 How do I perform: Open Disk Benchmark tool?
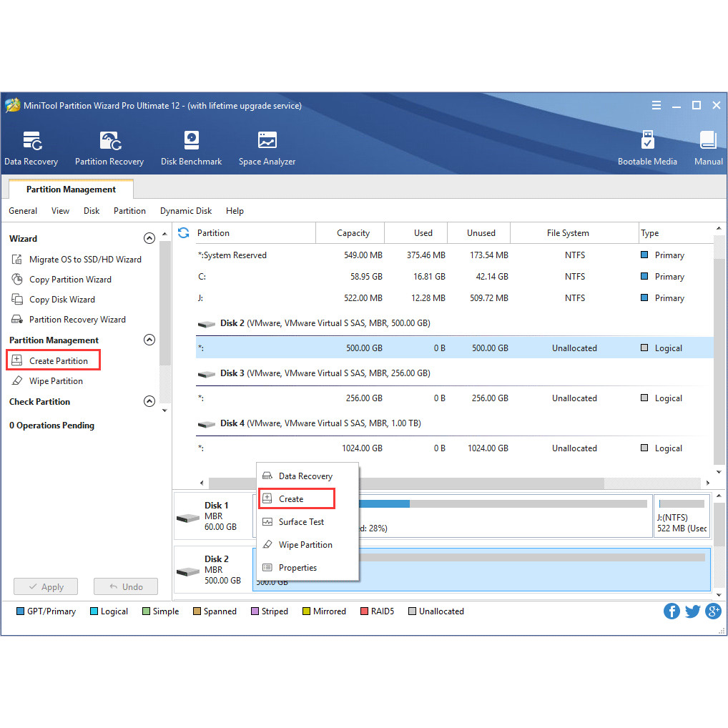191,148
